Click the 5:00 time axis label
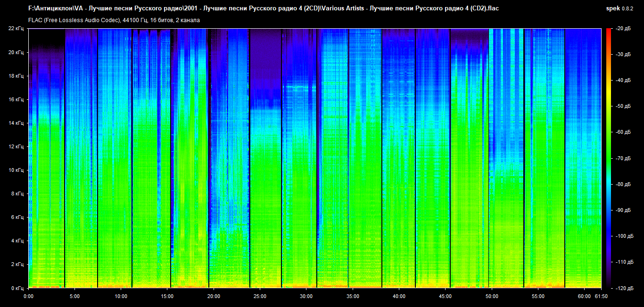Screen dimensions: 644x307 tap(74, 296)
